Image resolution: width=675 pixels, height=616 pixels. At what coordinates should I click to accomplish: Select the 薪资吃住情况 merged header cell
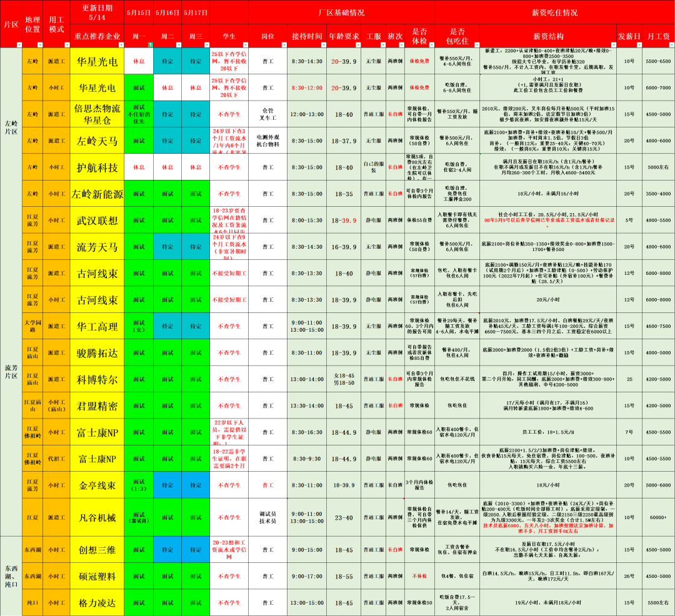[554, 12]
